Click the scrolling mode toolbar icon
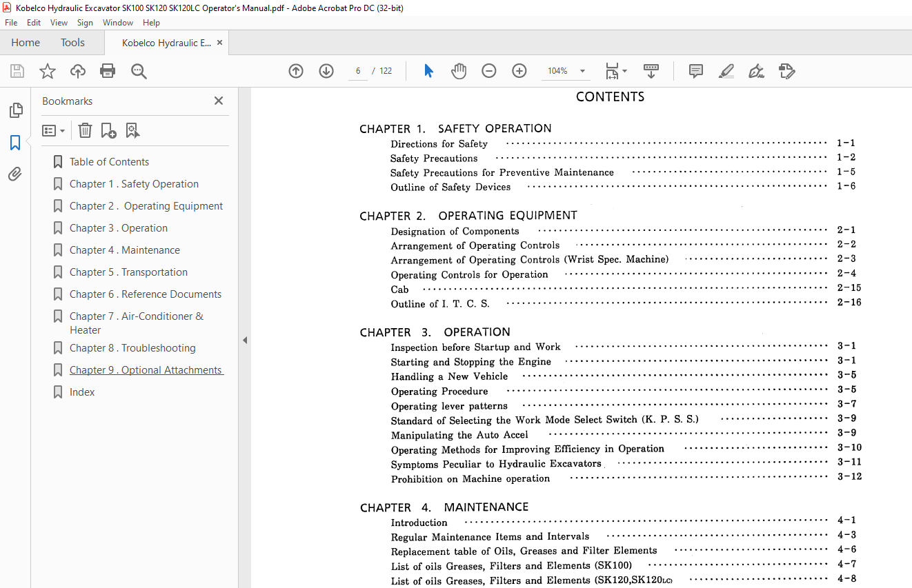 651,71
